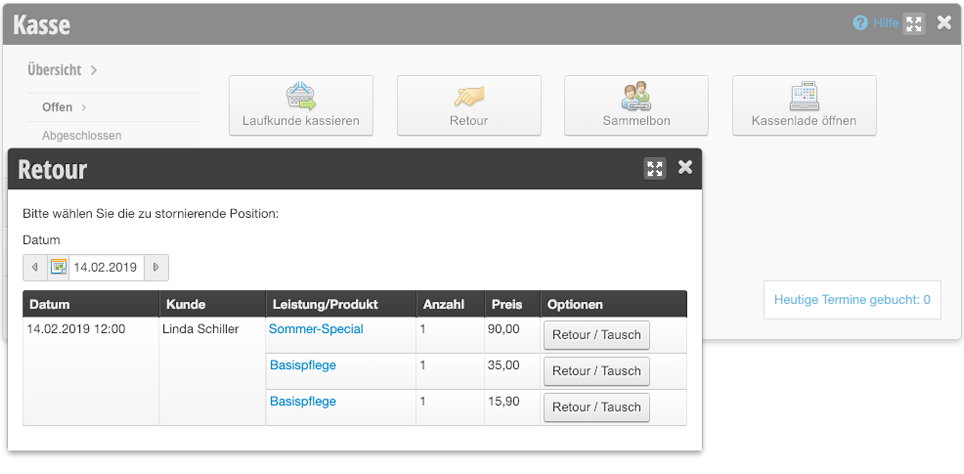Open Heutige Termine gebucht link

[x=852, y=300]
